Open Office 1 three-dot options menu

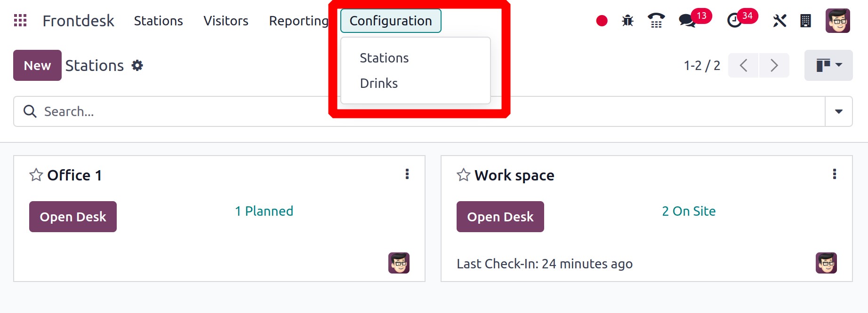coord(407,174)
